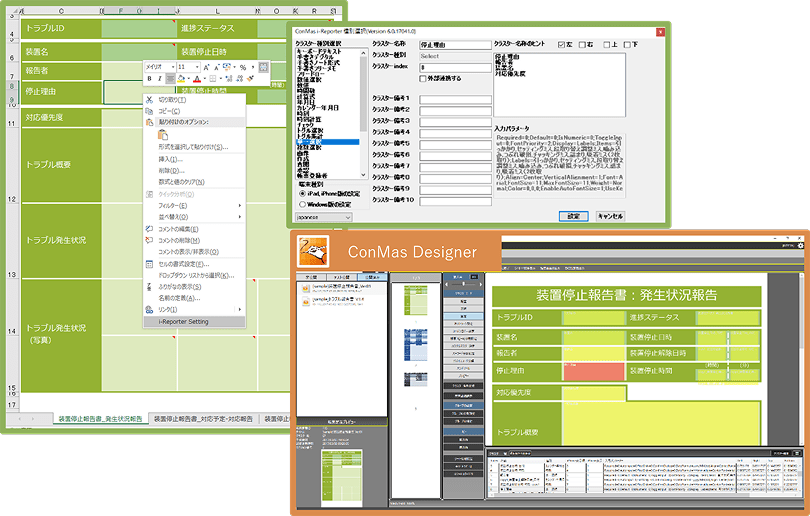Expand the リンク submenu arrow
Viewport: 810px width, 516px height.
click(x=240, y=309)
